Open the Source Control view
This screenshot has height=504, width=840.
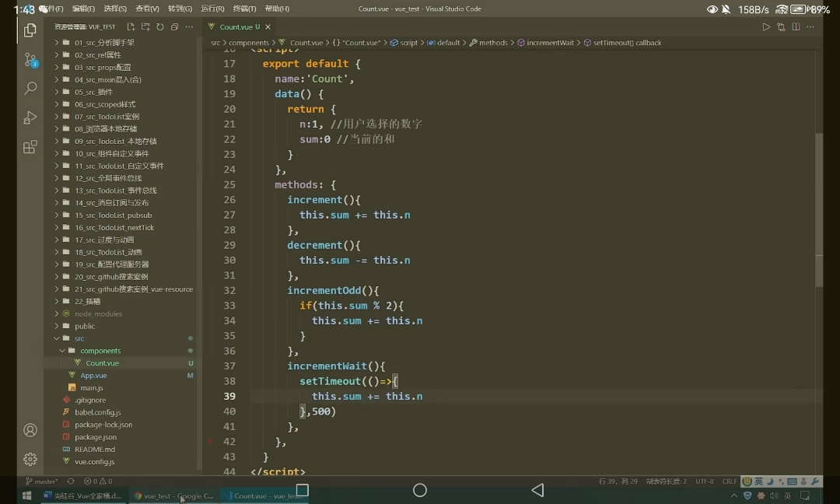30,59
